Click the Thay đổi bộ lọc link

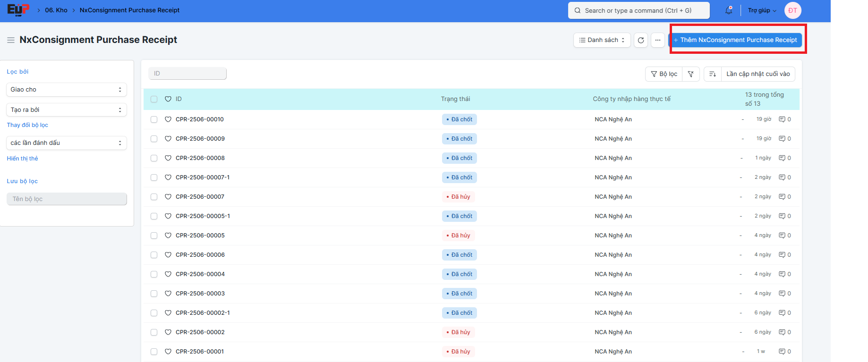point(27,125)
